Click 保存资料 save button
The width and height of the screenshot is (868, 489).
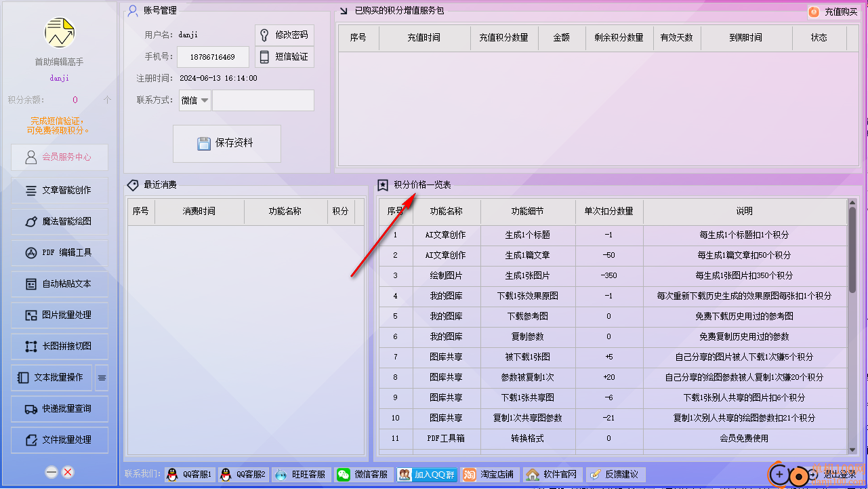[x=227, y=144]
